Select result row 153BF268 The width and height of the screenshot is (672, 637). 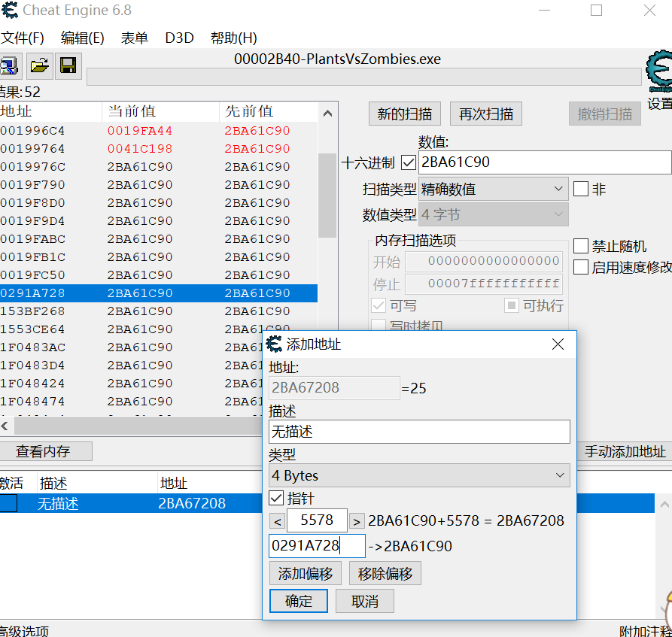pos(159,311)
